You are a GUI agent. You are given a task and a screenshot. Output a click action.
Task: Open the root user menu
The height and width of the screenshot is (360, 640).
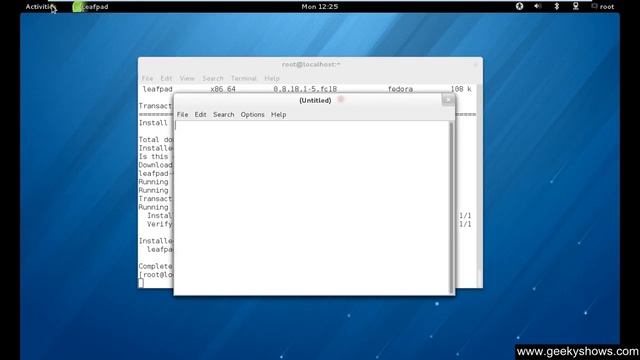point(603,7)
